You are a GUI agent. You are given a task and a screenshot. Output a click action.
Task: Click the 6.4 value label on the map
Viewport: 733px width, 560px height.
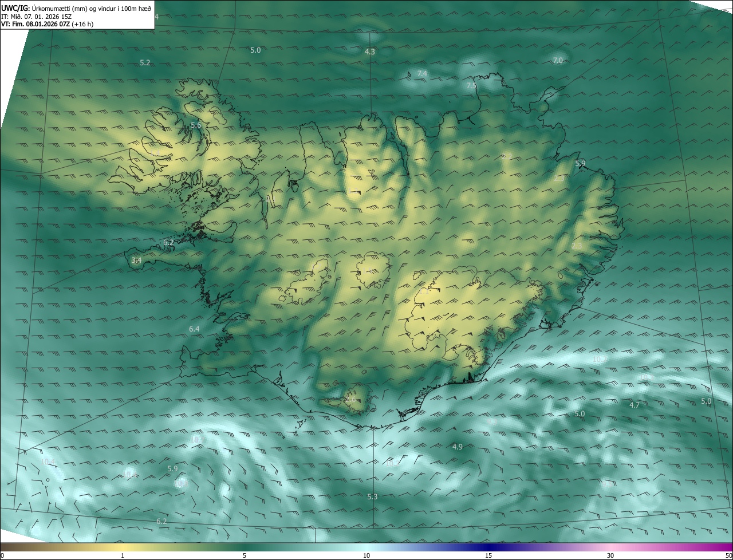click(194, 329)
